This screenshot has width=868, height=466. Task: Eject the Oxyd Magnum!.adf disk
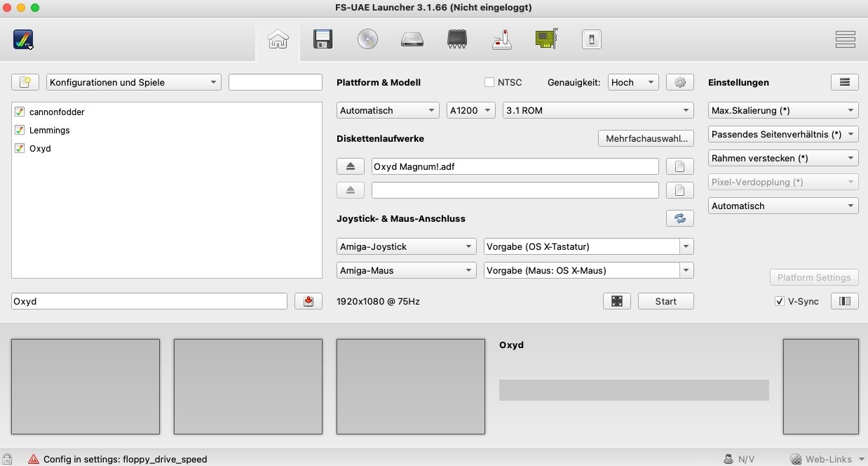(x=351, y=166)
